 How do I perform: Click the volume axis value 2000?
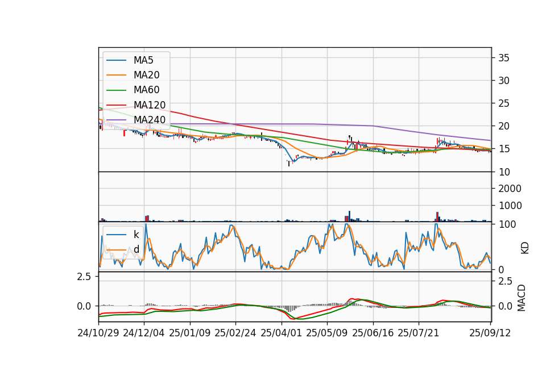coord(510,189)
